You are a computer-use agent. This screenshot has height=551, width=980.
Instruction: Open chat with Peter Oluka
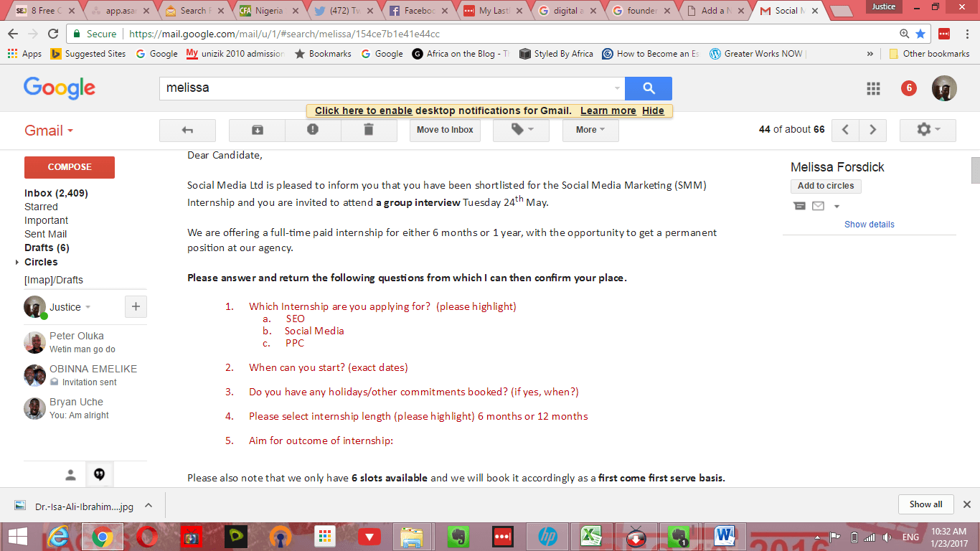coord(85,342)
